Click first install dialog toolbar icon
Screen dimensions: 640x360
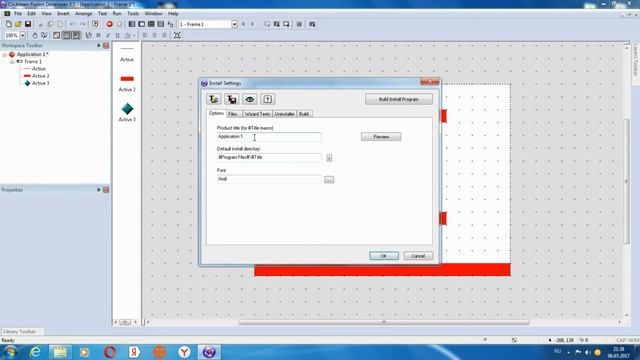click(213, 99)
